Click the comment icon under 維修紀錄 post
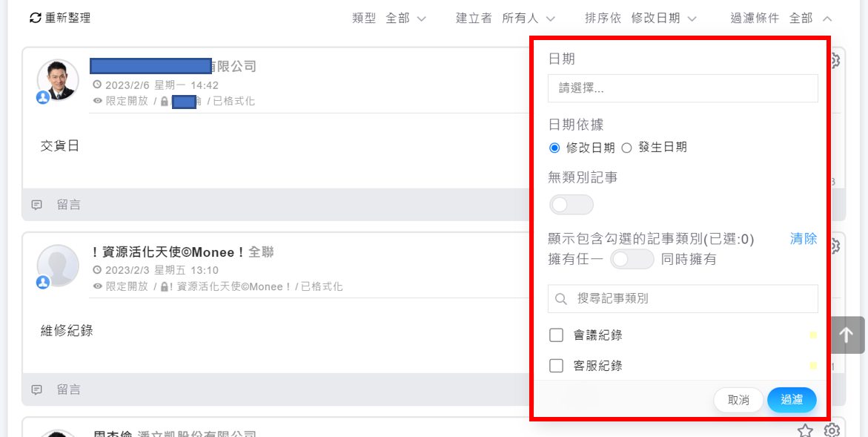 point(37,390)
